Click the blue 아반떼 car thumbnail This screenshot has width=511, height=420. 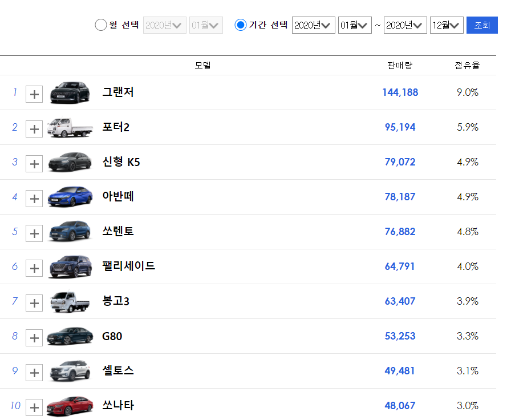tap(70, 197)
